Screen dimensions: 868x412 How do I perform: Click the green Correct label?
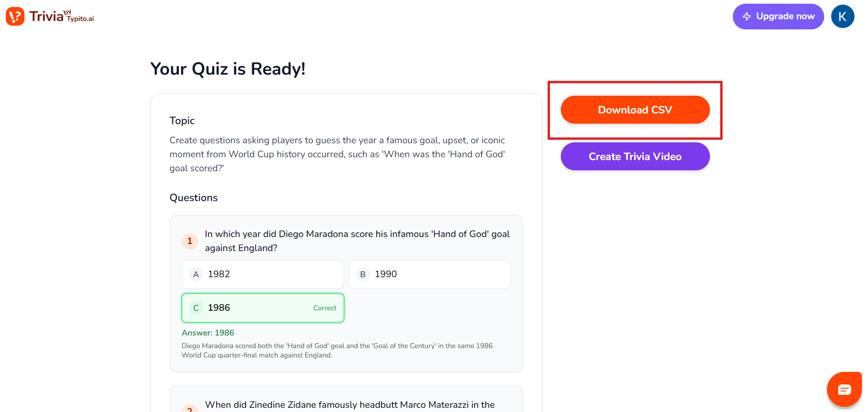[x=325, y=308]
